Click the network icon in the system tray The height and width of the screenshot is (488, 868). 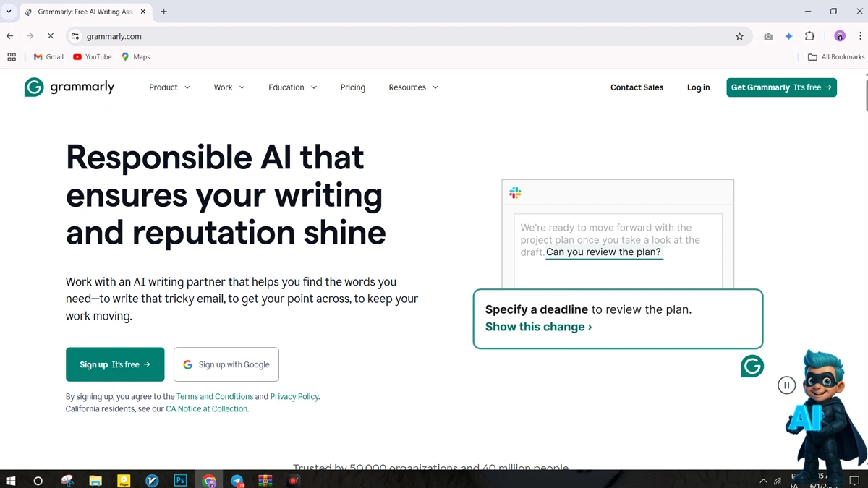click(778, 481)
